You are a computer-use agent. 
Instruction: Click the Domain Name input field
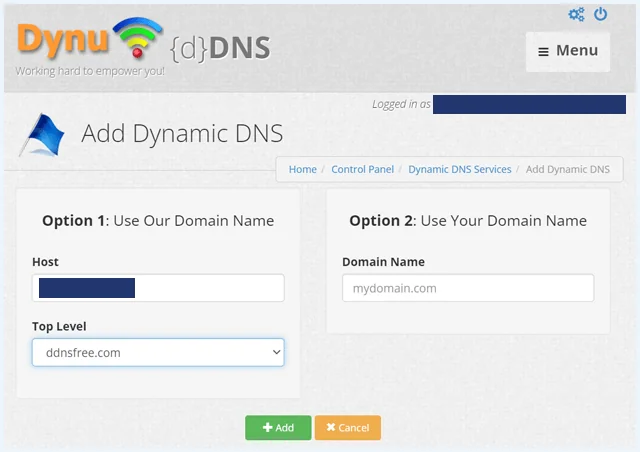pos(468,288)
